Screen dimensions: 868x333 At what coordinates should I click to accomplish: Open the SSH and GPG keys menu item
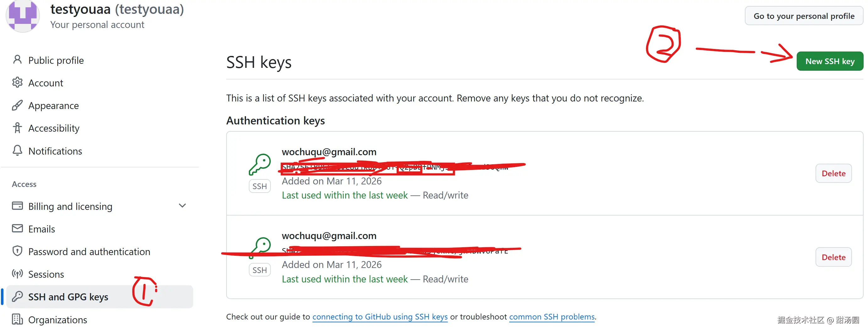click(x=68, y=297)
